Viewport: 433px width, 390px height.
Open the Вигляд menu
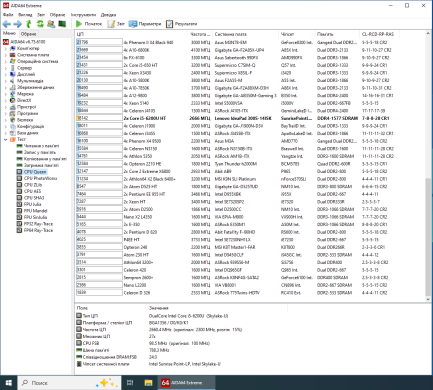(25, 15)
